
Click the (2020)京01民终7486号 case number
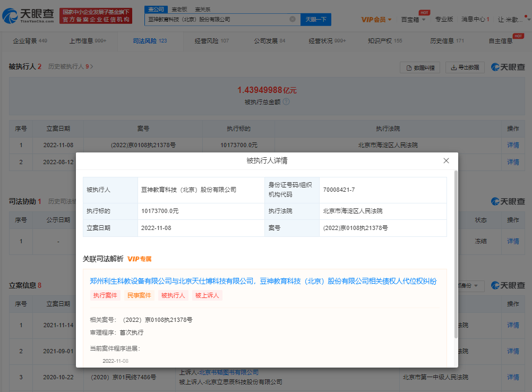pos(124,377)
